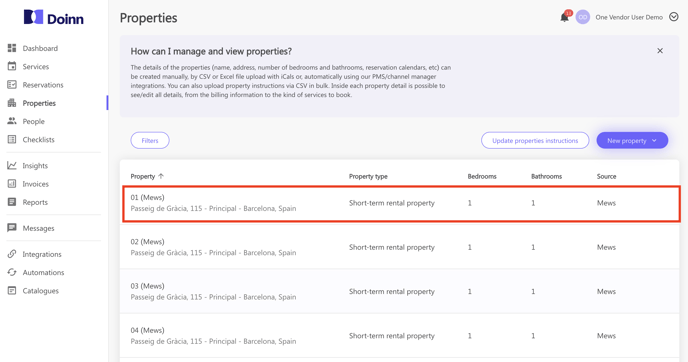The image size is (688, 362).
Task: Click address under 01 (Mews)
Action: pos(213,208)
